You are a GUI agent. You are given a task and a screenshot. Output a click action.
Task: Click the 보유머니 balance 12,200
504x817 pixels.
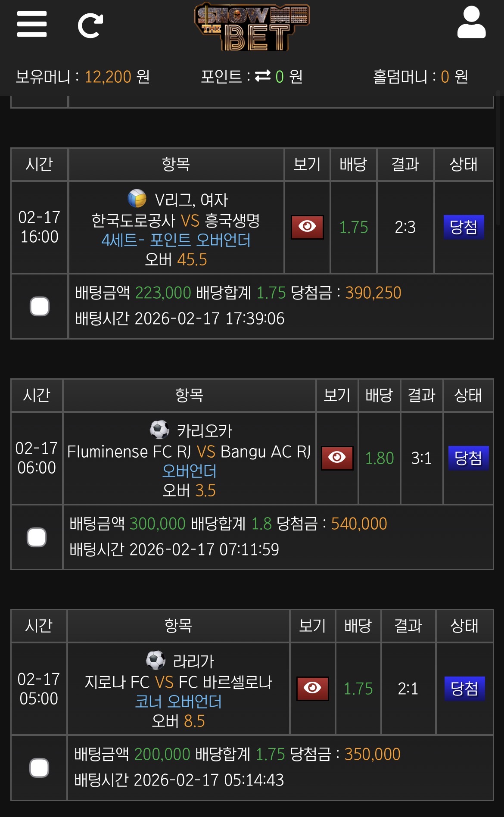click(x=108, y=77)
